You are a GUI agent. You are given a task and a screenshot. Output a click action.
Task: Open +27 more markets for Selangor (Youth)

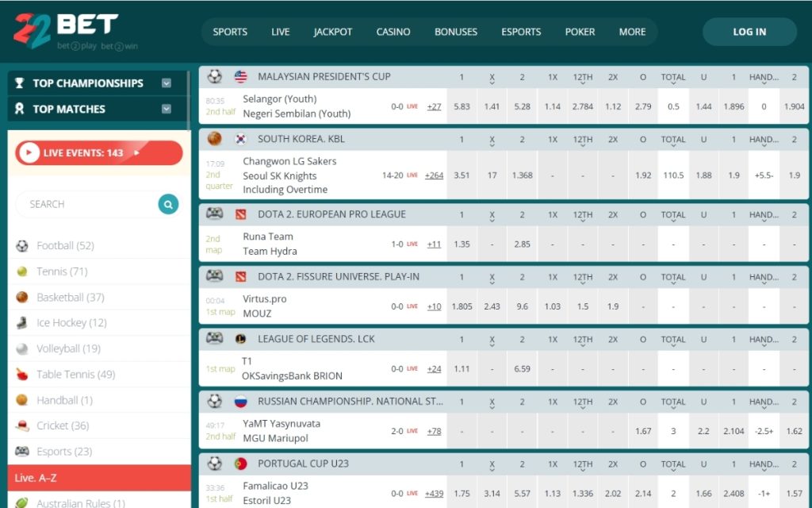tap(434, 107)
